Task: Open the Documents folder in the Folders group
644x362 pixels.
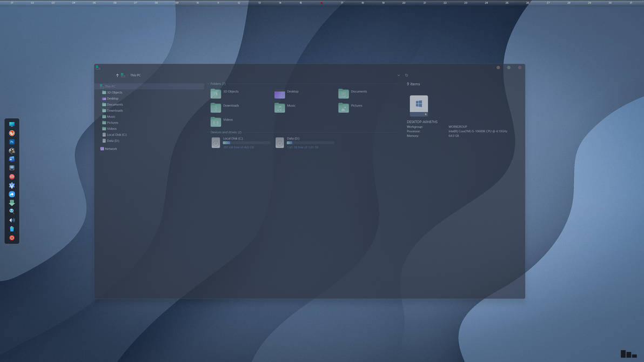Action: coord(344,93)
